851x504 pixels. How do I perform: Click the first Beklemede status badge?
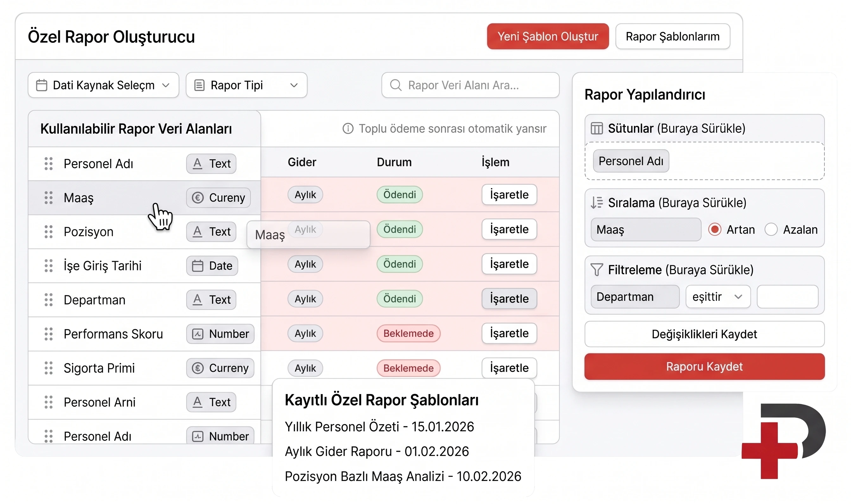[408, 333]
